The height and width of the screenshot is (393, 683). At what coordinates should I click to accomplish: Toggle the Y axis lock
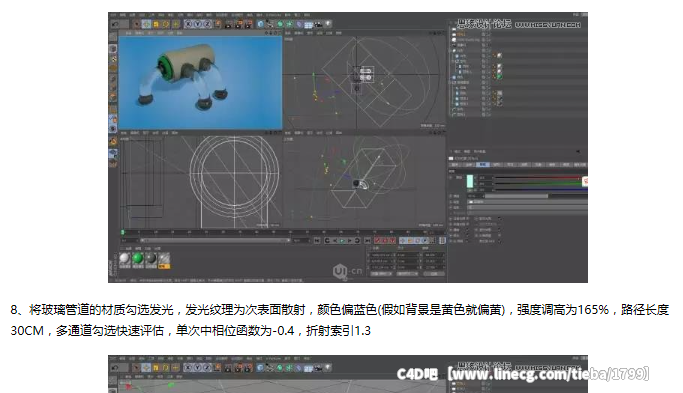pos(198,24)
